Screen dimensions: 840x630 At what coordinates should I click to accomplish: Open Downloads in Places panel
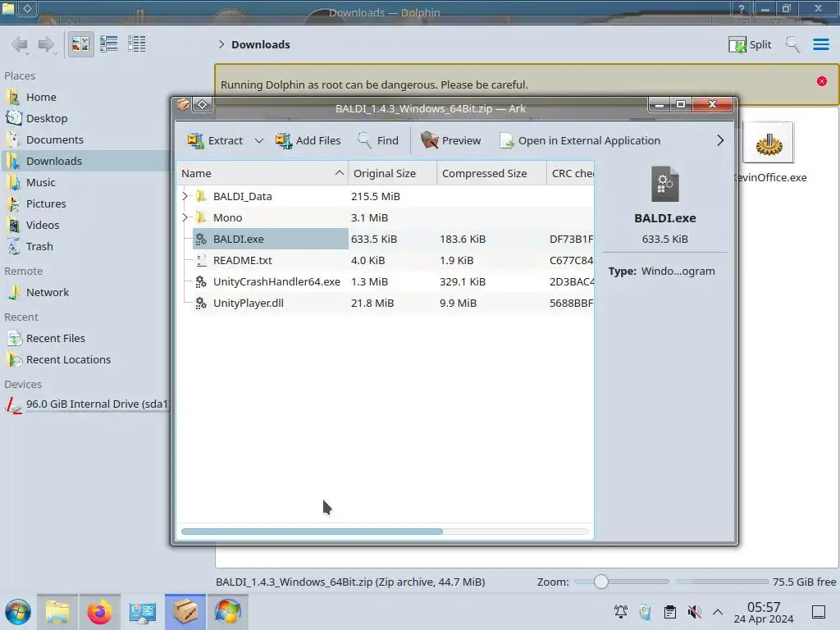85,162
